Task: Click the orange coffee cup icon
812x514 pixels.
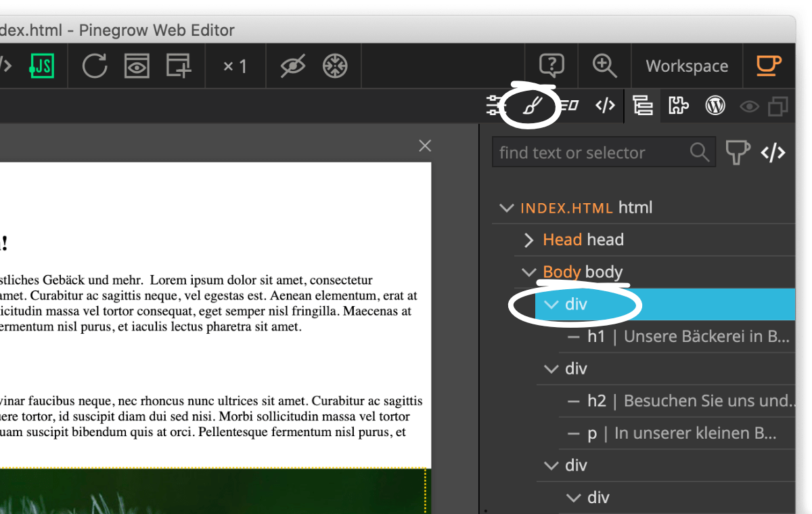Action: (769, 65)
